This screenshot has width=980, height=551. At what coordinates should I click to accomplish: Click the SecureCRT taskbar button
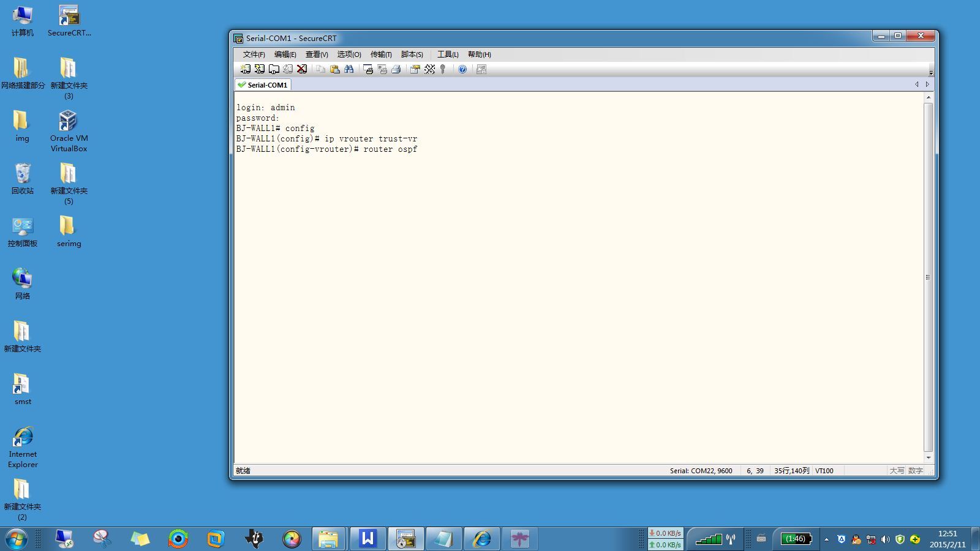point(405,539)
